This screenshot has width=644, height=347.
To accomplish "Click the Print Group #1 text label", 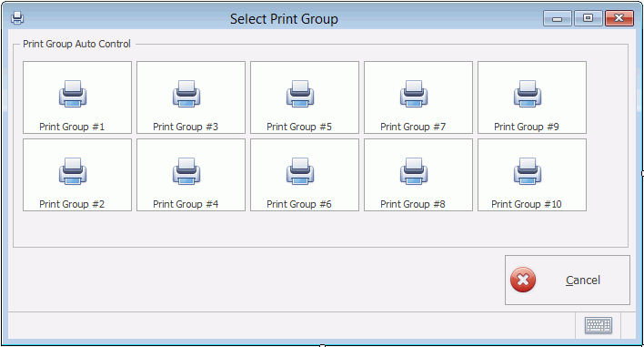I will [72, 127].
